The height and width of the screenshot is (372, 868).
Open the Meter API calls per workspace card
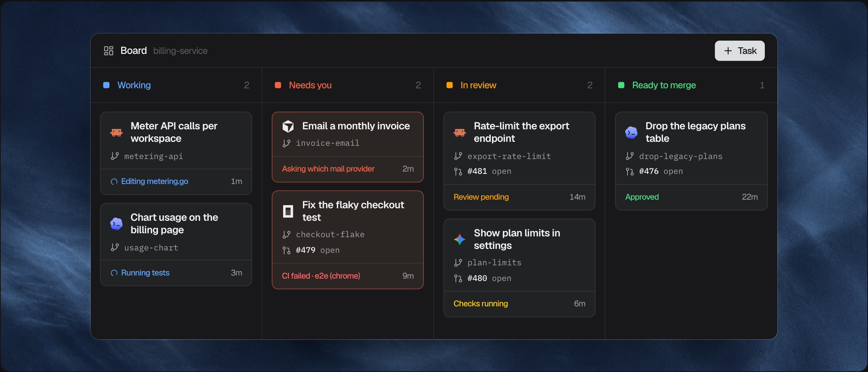176,153
